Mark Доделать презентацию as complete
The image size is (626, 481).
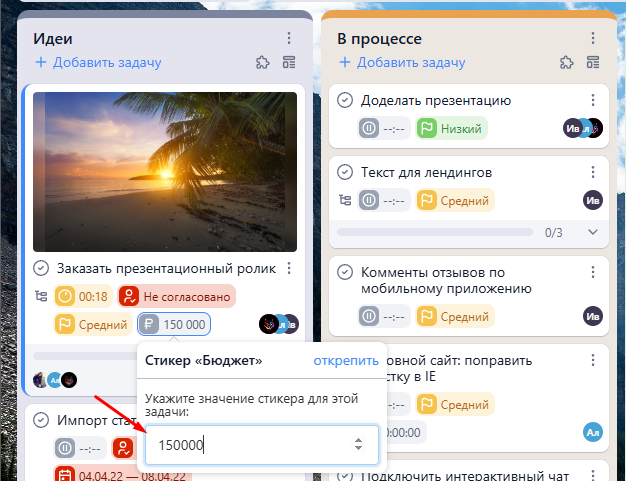(345, 100)
